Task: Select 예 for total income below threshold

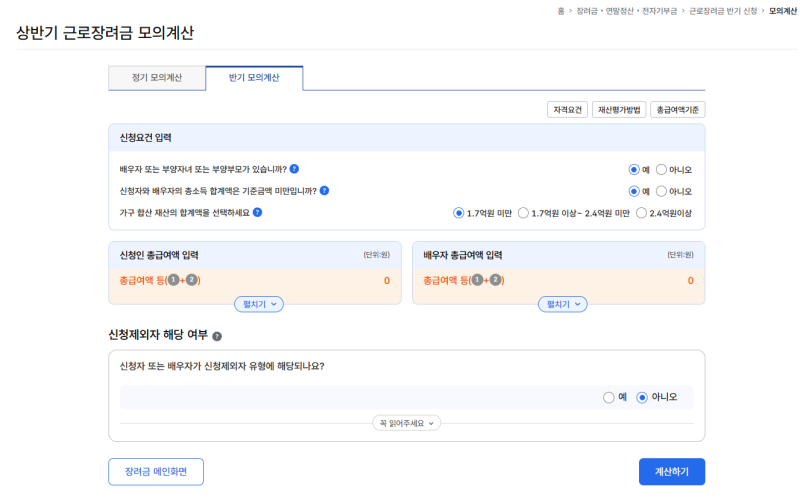Action: pos(634,191)
